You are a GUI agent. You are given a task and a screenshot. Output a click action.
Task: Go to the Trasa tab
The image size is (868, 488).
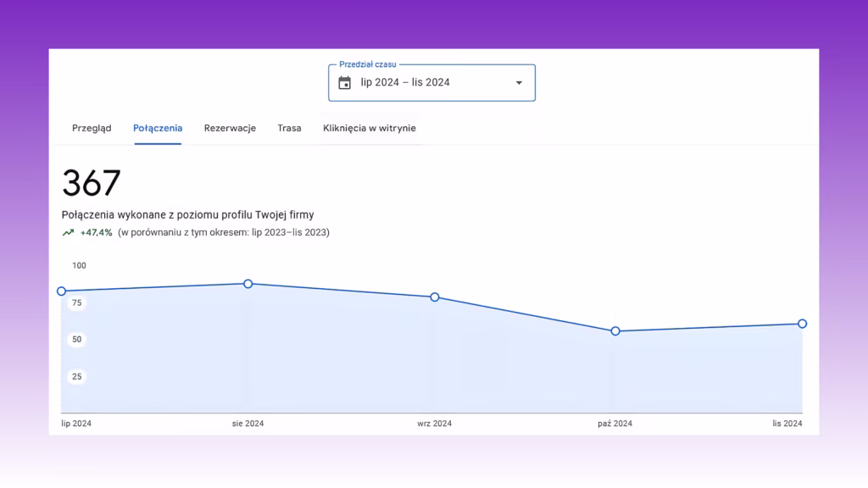pos(290,129)
